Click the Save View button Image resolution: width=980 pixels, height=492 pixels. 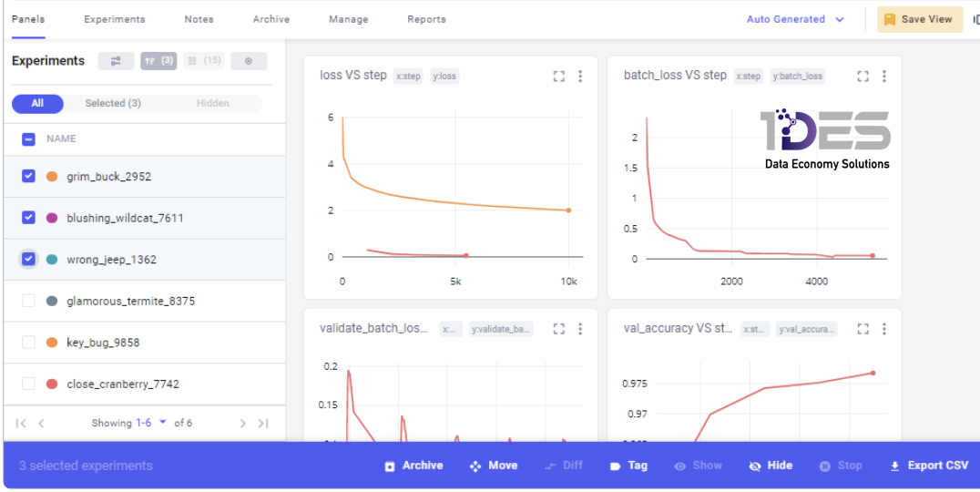click(919, 19)
